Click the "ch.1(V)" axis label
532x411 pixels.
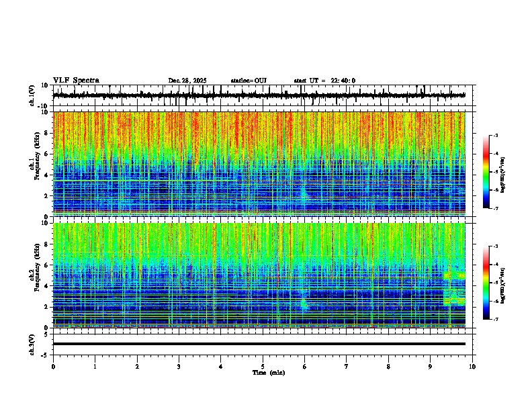32,95
